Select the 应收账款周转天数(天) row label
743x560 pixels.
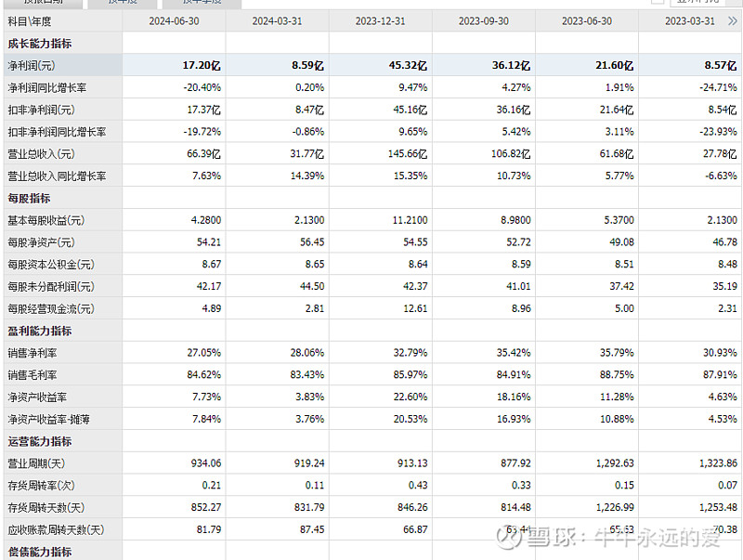pyautogui.click(x=56, y=529)
